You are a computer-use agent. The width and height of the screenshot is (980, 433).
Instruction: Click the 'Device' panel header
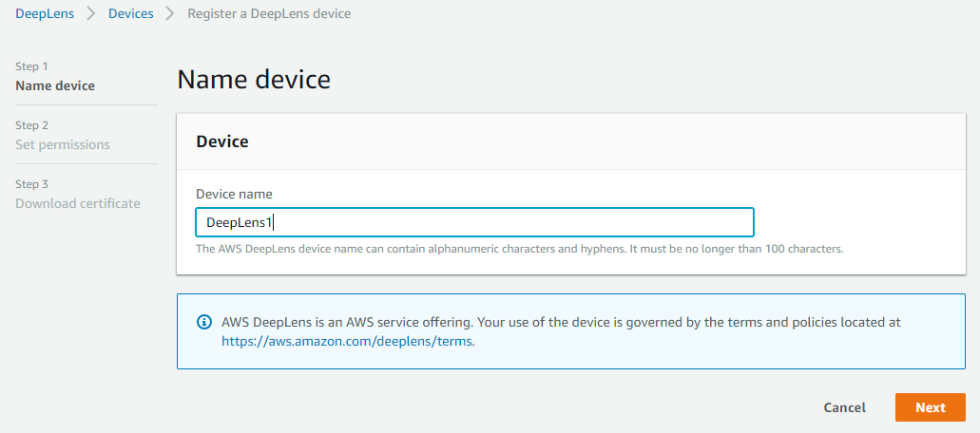click(x=222, y=141)
